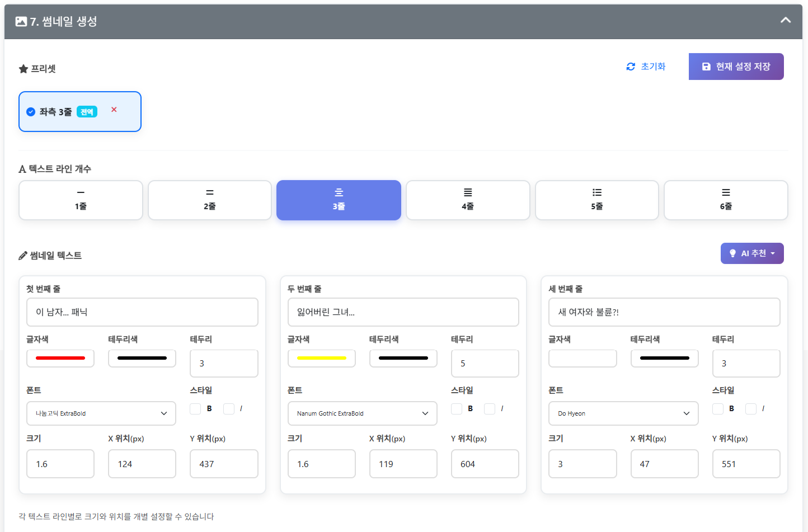The width and height of the screenshot is (808, 532).
Task: Open the yellow text color swatch for second line
Action: (x=322, y=358)
